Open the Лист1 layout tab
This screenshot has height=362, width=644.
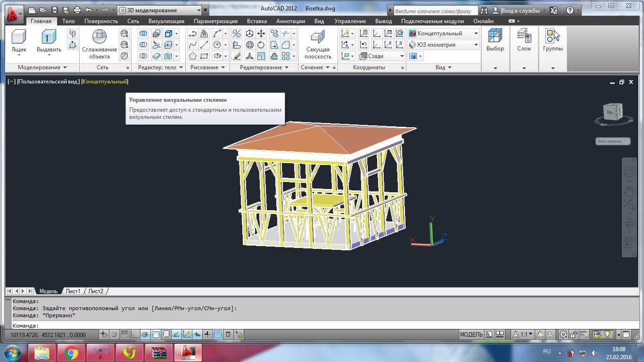(73, 291)
